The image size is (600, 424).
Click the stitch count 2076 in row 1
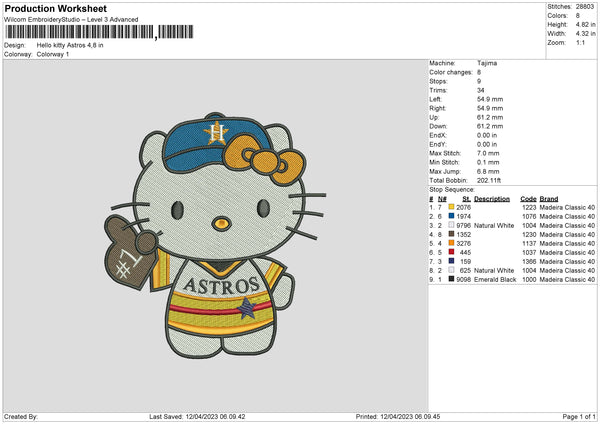coord(463,207)
